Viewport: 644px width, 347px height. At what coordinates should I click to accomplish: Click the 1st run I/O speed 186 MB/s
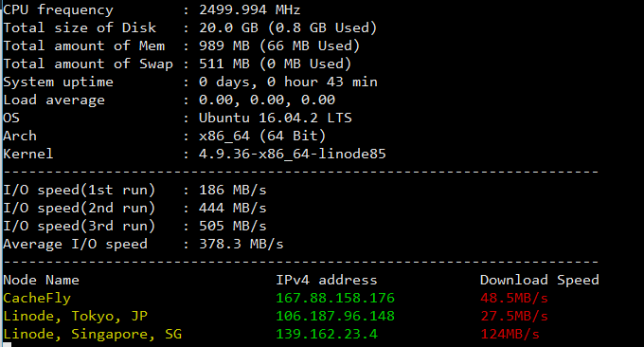[232, 190]
